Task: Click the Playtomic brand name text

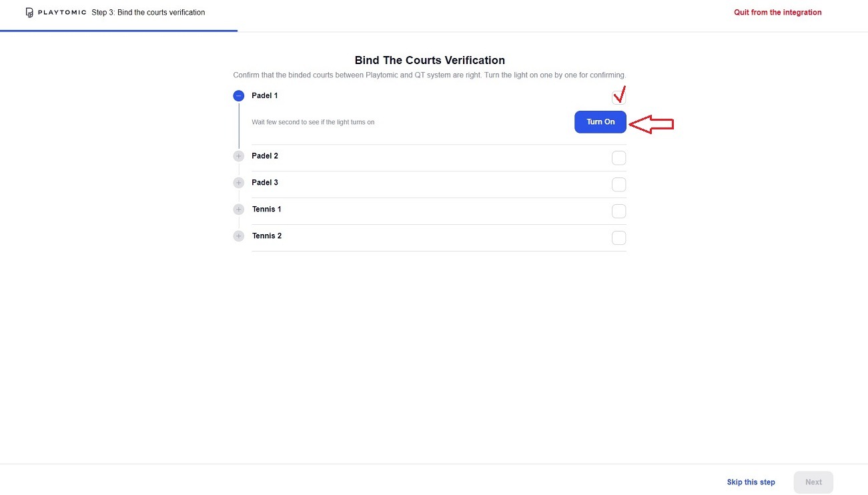Action: tap(62, 13)
